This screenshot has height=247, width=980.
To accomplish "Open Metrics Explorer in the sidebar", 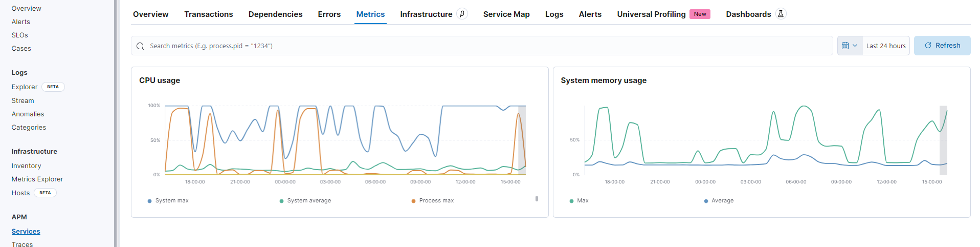I will tap(37, 179).
